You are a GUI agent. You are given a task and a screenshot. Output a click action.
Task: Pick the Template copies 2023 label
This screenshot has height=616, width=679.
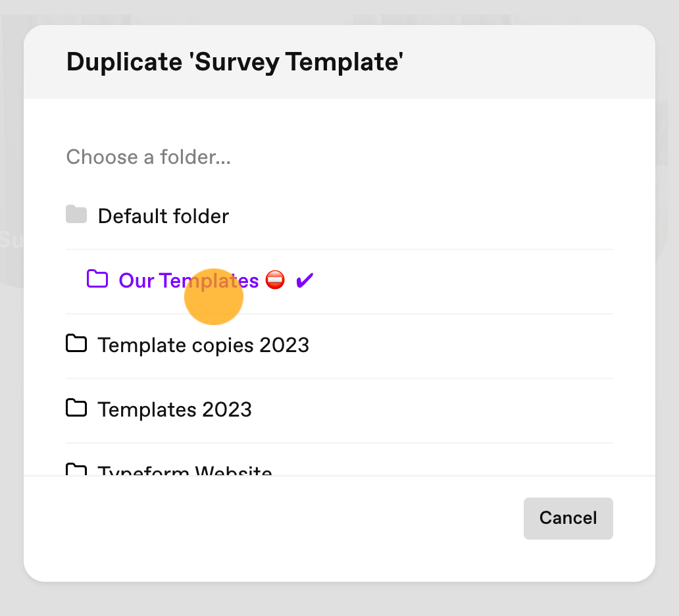(203, 346)
